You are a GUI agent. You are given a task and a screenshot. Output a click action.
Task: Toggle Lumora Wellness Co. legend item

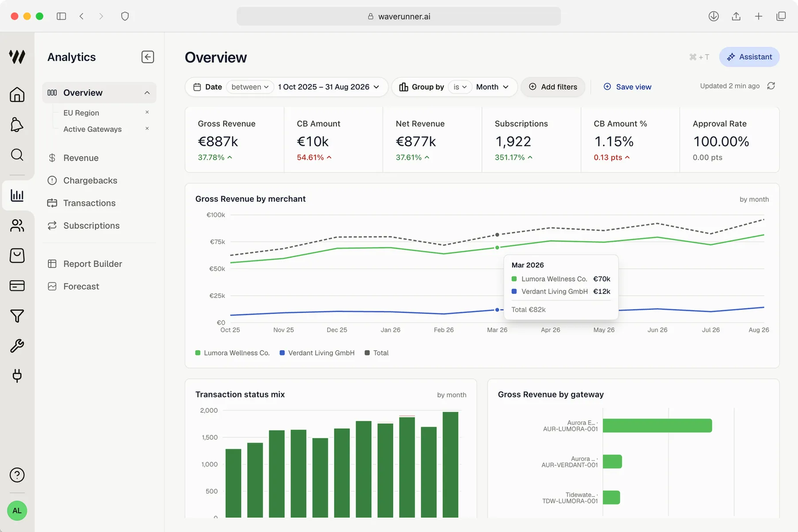(232, 353)
